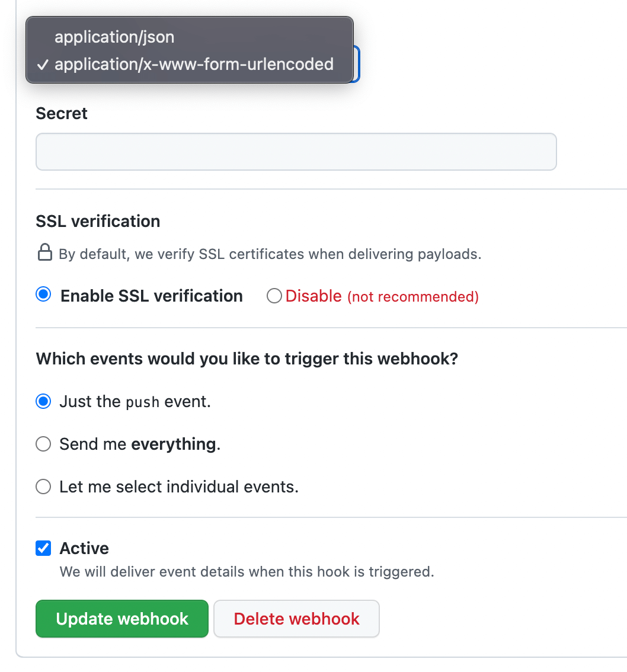Choose Just the push event
Viewport: 627px width, 672px height.
tap(43, 402)
